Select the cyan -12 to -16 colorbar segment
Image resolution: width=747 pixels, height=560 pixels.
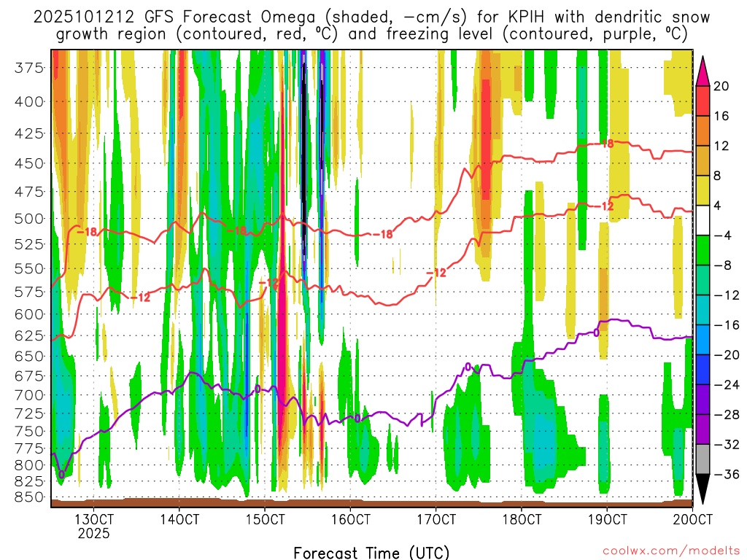(x=703, y=310)
